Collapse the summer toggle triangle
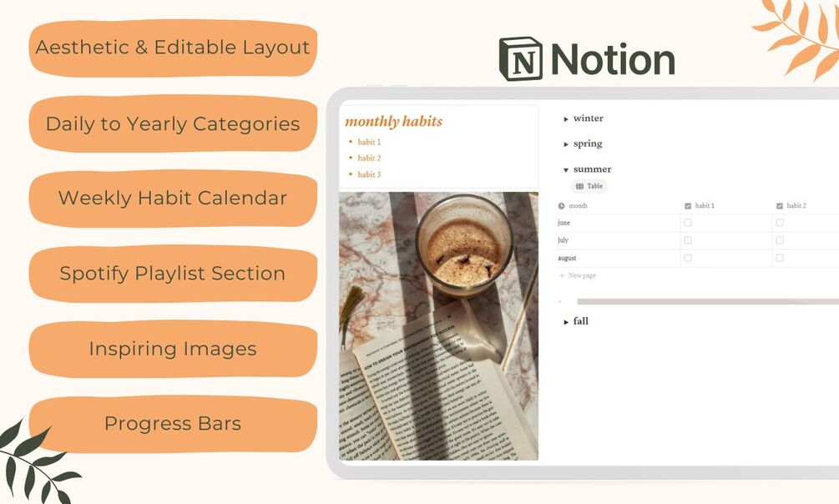Viewport: 839px width, 504px height. (565, 169)
